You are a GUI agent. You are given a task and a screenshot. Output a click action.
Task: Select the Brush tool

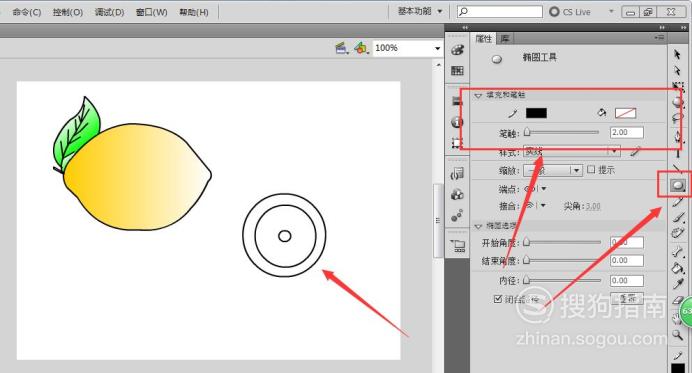point(678,217)
